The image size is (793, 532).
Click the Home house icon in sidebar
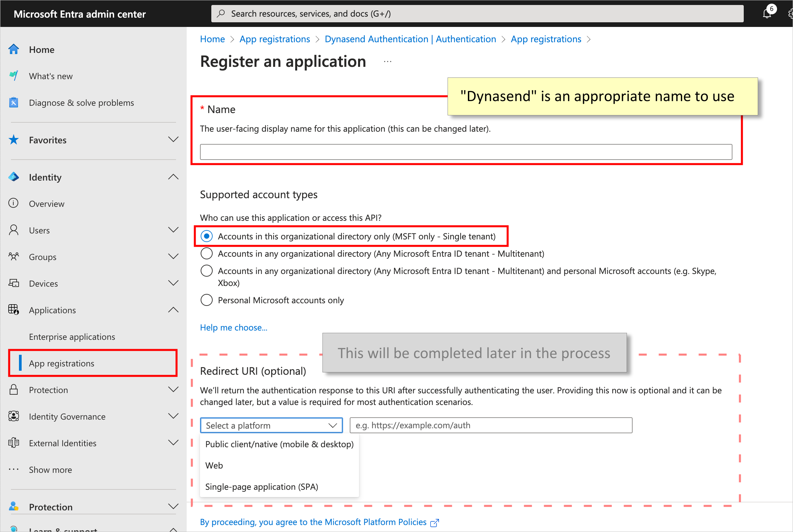pyautogui.click(x=14, y=50)
